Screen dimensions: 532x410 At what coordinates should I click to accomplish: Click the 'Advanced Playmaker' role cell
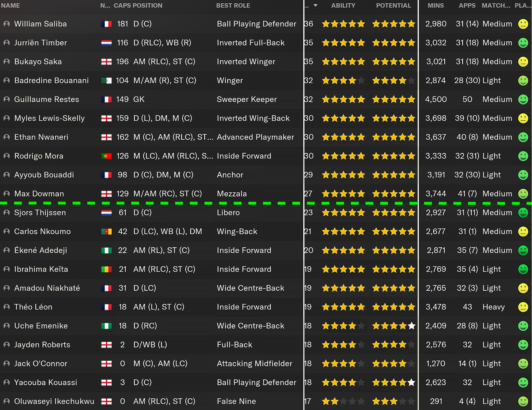click(255, 137)
